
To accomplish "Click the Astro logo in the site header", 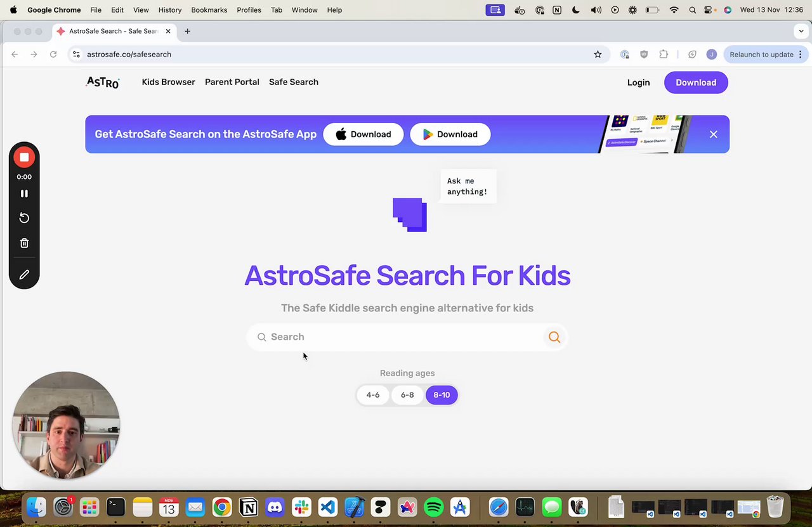I will point(103,82).
